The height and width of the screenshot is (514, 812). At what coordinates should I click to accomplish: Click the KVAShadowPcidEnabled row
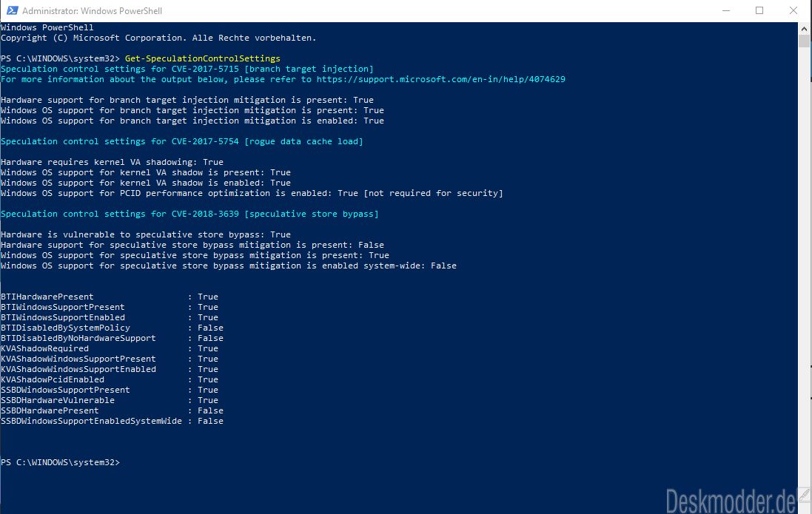point(110,379)
